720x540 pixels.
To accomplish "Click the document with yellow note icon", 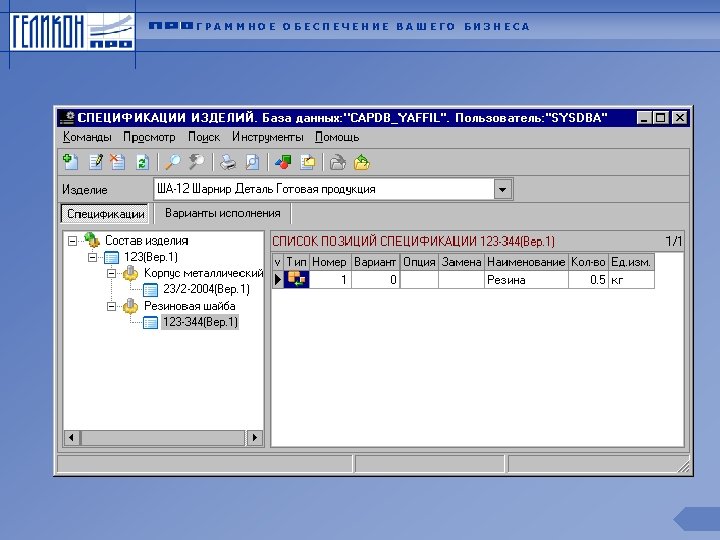I will click(308, 162).
